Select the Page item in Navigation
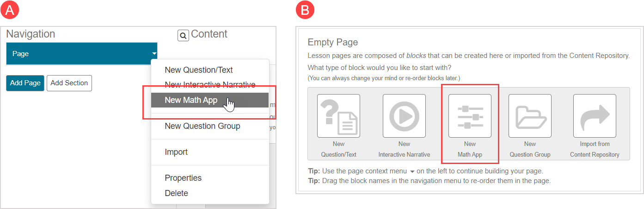 pyautogui.click(x=79, y=54)
